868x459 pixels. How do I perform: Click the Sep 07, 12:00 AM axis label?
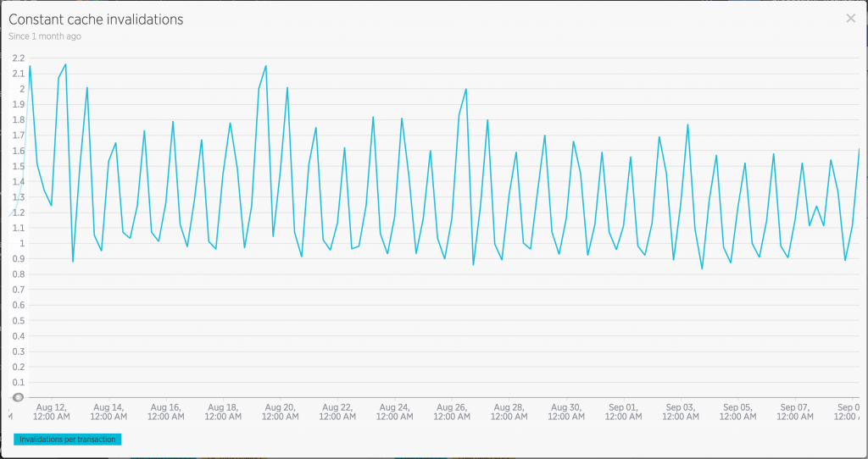(x=795, y=412)
